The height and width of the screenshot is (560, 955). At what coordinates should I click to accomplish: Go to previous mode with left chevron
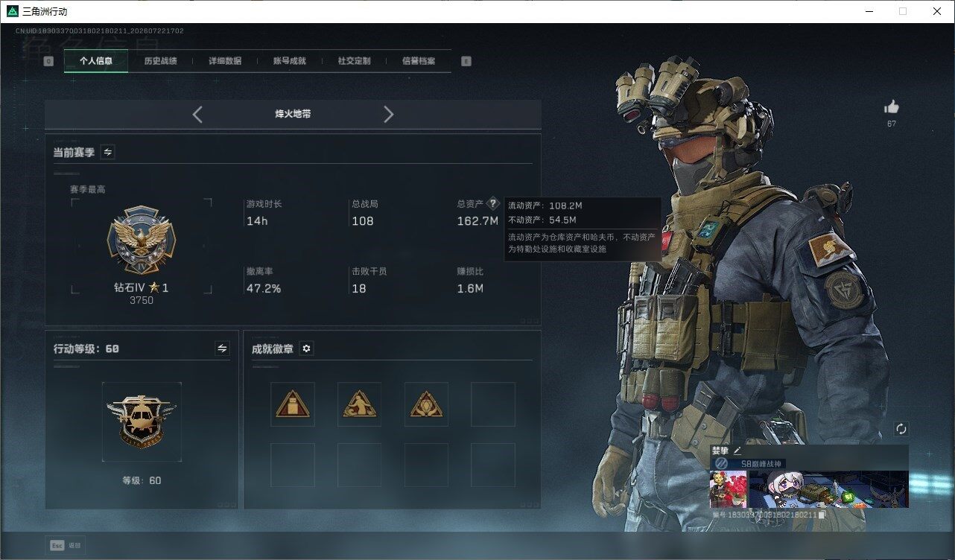tap(197, 114)
